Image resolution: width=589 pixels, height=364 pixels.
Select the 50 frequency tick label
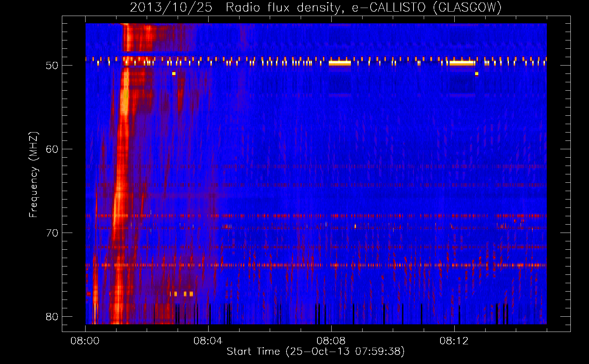tap(52, 66)
